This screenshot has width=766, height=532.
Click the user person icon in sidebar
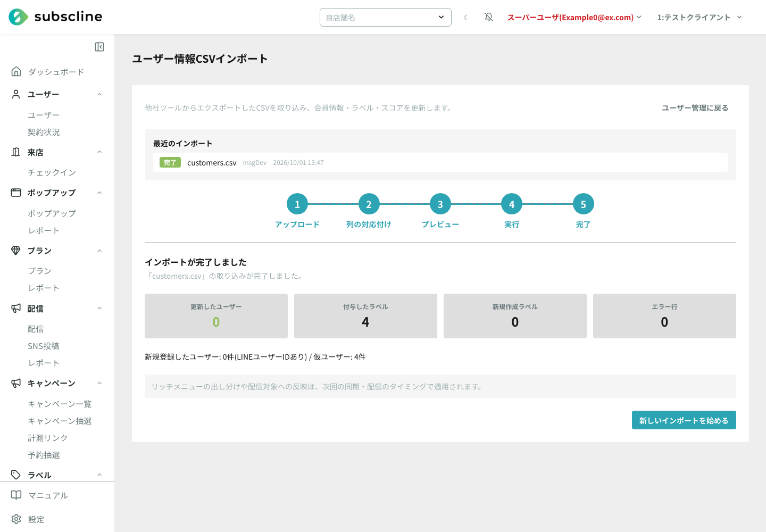point(16,94)
